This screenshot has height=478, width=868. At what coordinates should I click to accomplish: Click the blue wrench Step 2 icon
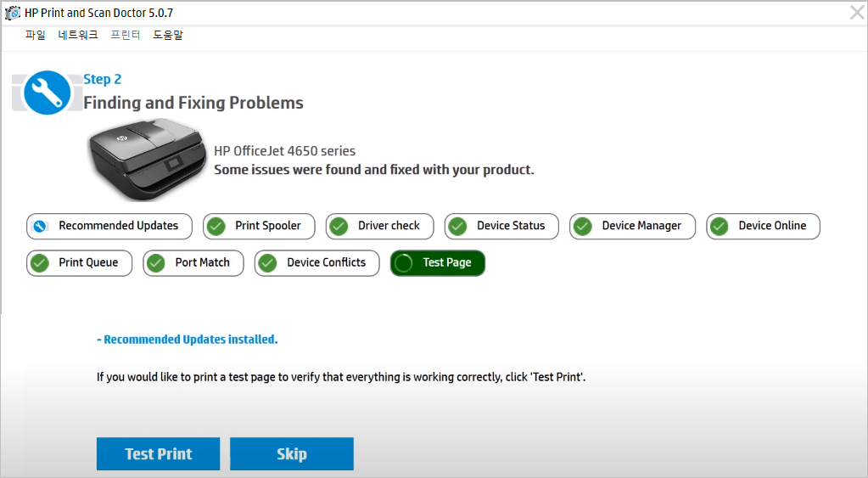47,93
